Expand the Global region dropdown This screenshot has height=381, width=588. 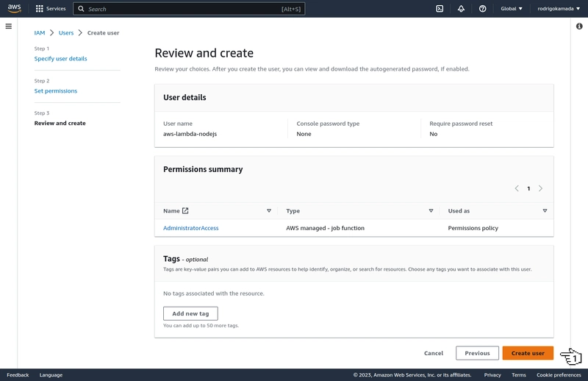tap(512, 9)
